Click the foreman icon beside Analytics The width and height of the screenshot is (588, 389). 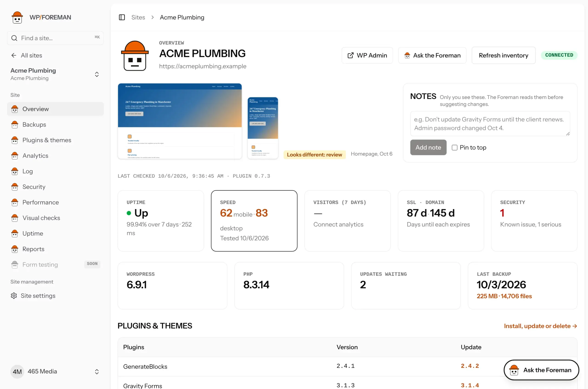click(15, 155)
